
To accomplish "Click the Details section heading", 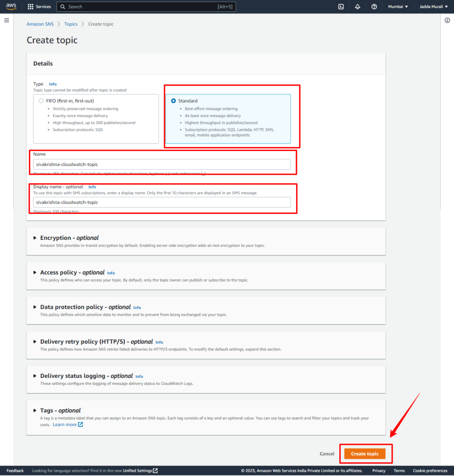I will [x=43, y=63].
